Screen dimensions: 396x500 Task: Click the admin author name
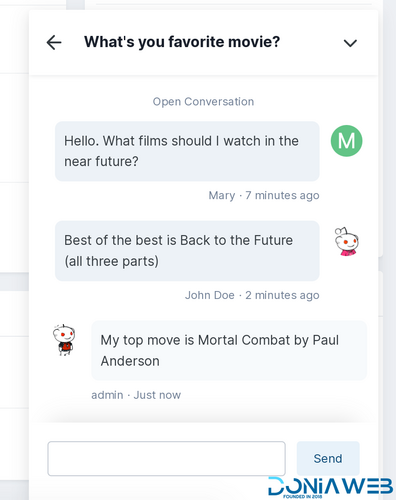pyautogui.click(x=107, y=395)
